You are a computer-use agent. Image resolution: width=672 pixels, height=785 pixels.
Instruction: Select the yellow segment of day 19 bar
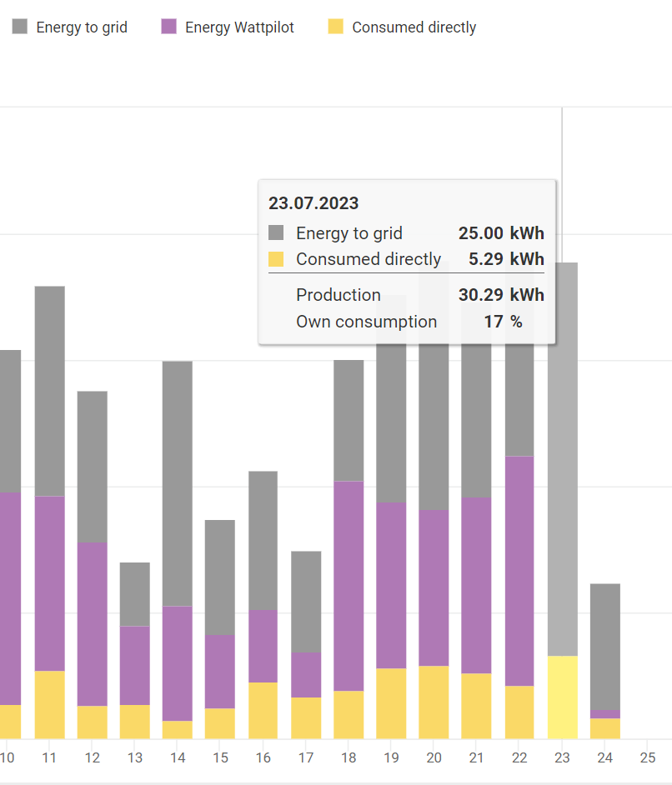pos(391,702)
